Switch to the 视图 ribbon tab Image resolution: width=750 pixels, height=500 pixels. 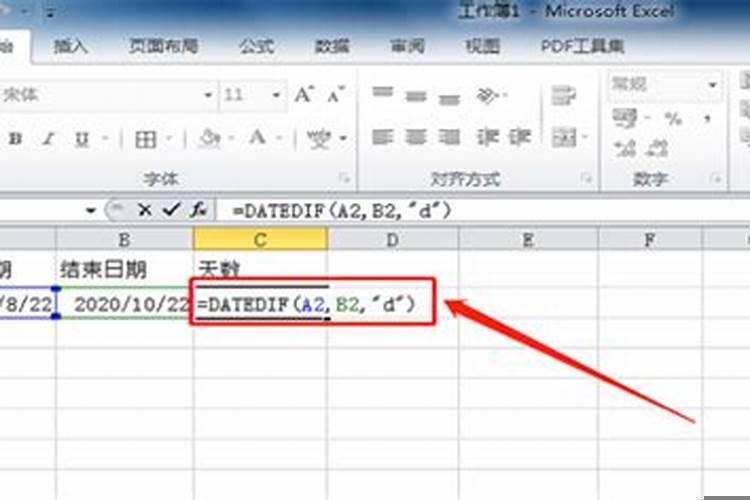point(483,46)
